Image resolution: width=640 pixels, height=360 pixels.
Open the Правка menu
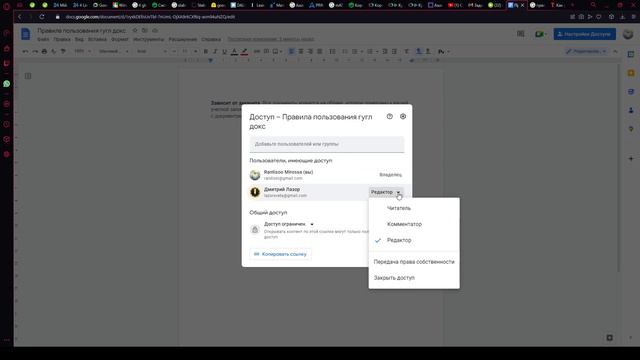click(62, 39)
